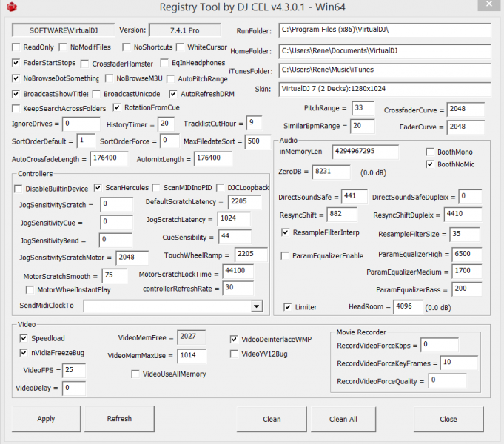Click the HistoryTimer input field

pyautogui.click(x=167, y=124)
